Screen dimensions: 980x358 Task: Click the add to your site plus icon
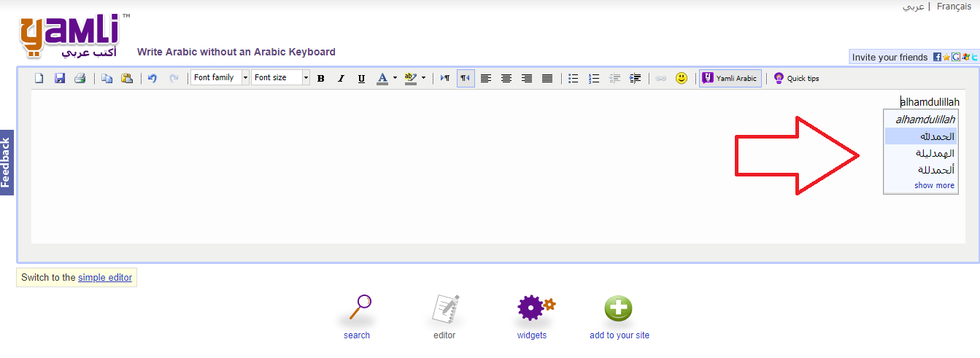click(618, 308)
